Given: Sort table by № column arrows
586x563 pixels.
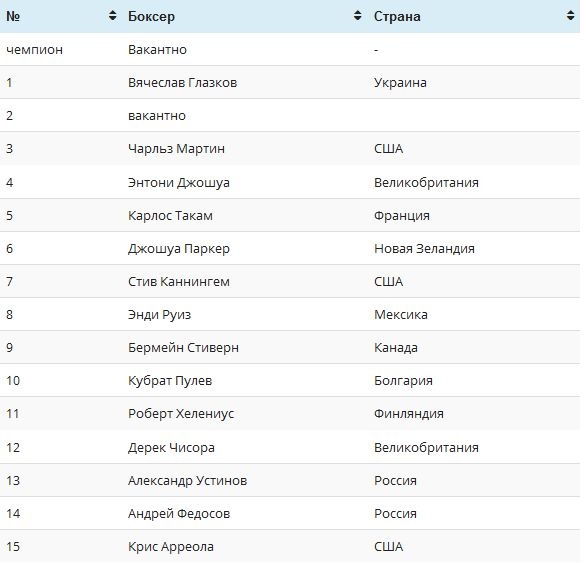Looking at the screenshot, I should click(x=112, y=16).
